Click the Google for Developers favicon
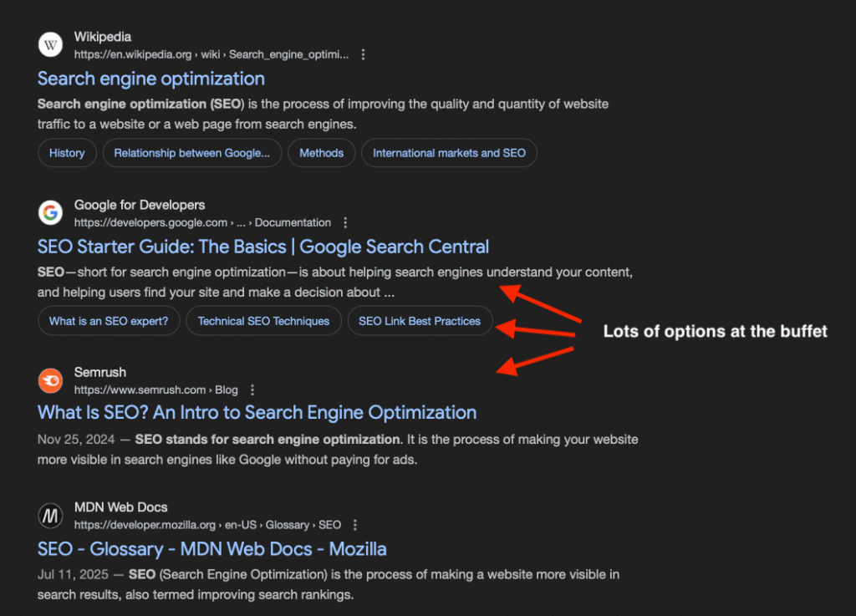 pyautogui.click(x=51, y=213)
